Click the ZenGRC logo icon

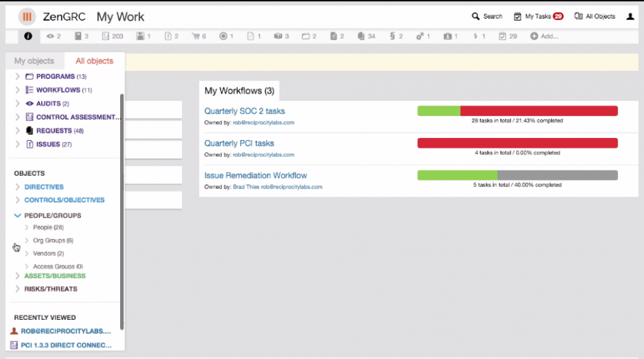pos(27,17)
